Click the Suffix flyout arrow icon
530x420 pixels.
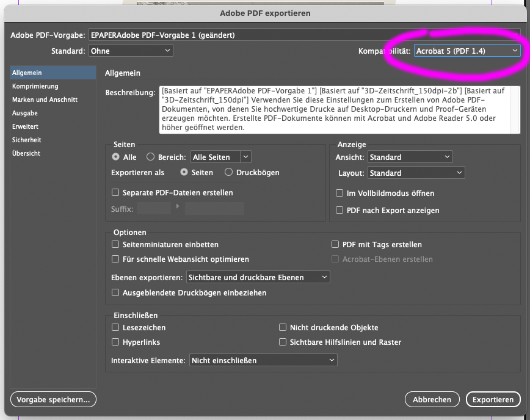click(x=178, y=206)
